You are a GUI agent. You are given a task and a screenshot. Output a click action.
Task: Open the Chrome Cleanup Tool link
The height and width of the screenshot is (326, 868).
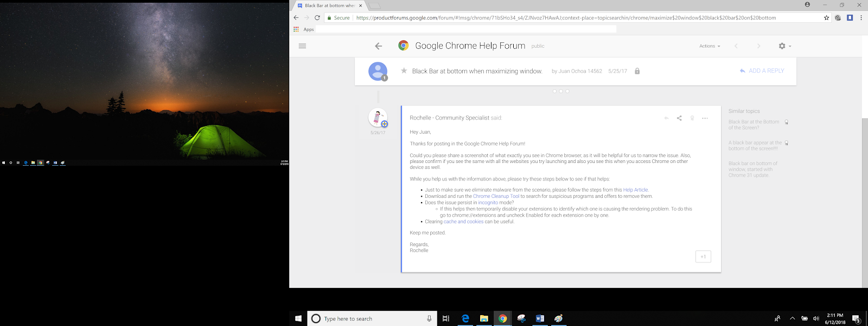tap(496, 196)
